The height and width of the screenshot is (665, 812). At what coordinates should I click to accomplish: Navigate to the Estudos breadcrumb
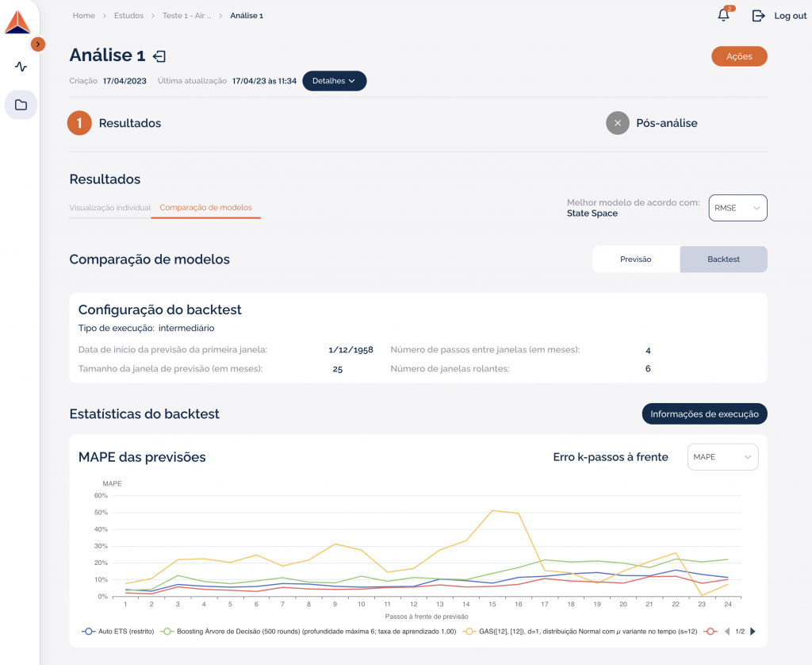pos(129,16)
